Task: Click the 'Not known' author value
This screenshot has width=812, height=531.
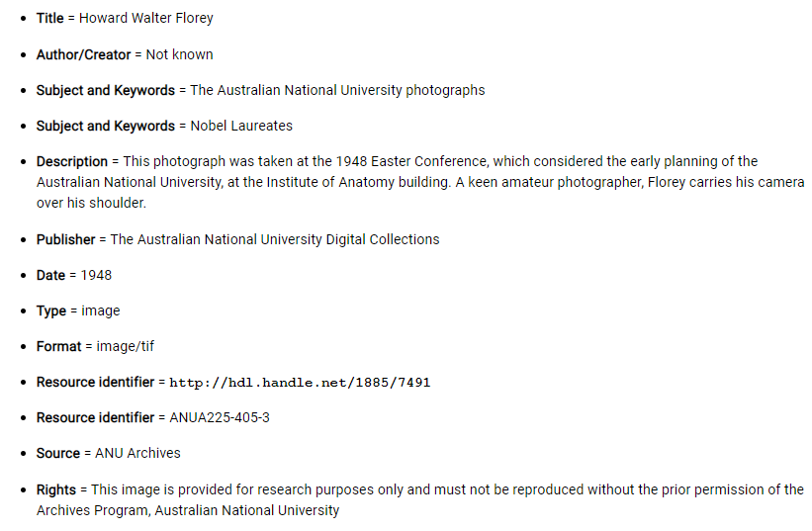Action: 179,54
